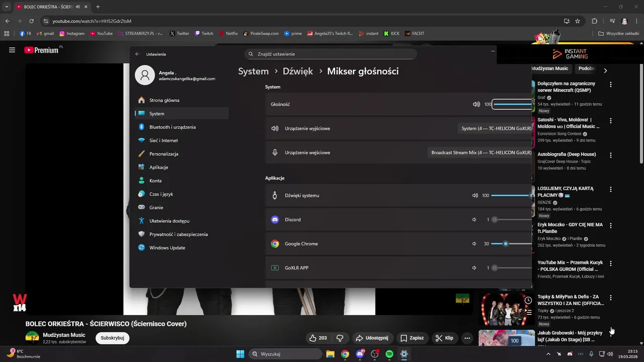Go back with the Settings back arrow
Image resolution: width=644 pixels, height=362 pixels.
[137, 54]
